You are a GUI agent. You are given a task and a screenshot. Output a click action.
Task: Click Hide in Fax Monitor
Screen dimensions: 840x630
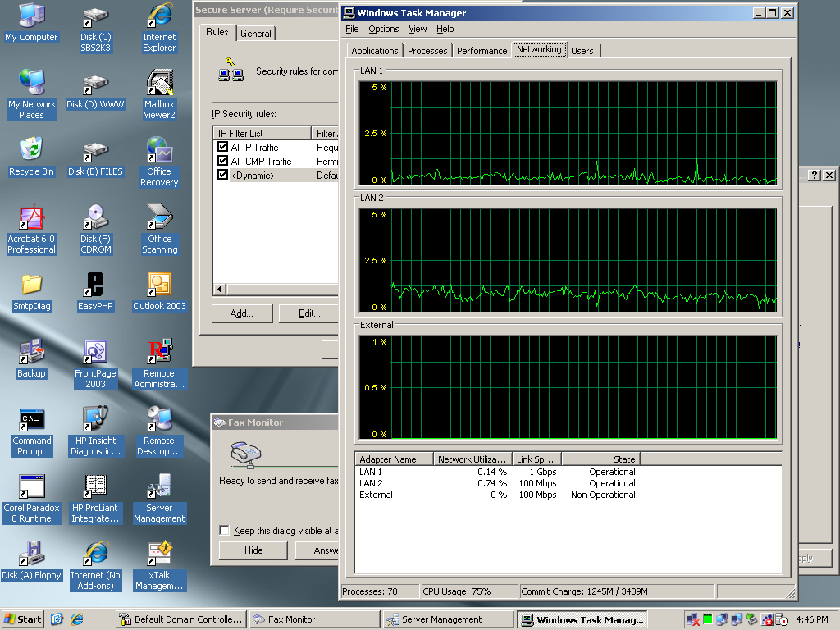253,550
